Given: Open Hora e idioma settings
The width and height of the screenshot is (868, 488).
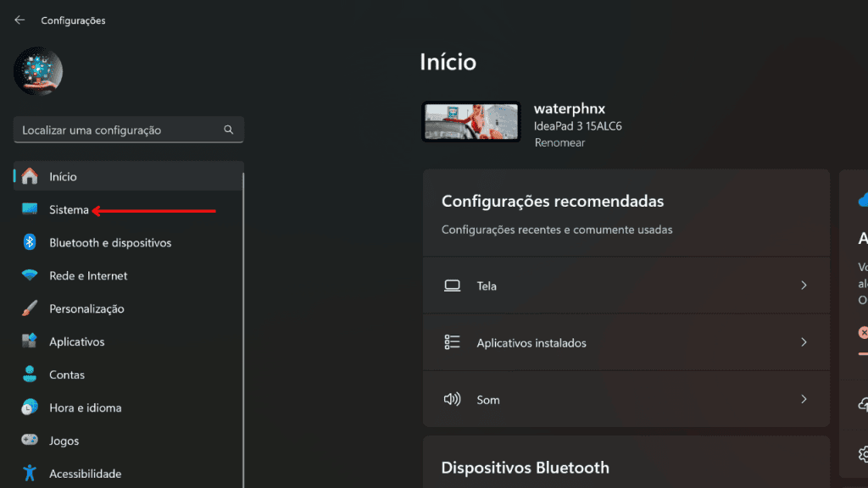Looking at the screenshot, I should [29, 408].
